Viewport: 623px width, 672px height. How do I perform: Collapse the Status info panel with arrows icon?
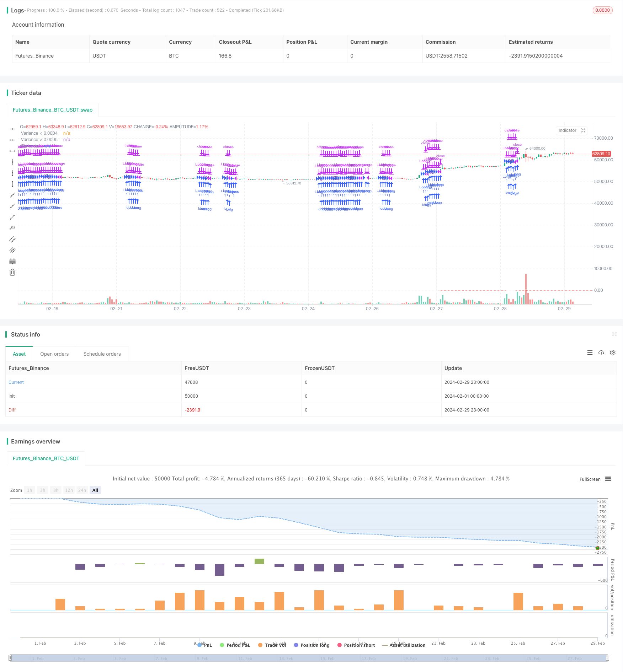click(x=614, y=334)
